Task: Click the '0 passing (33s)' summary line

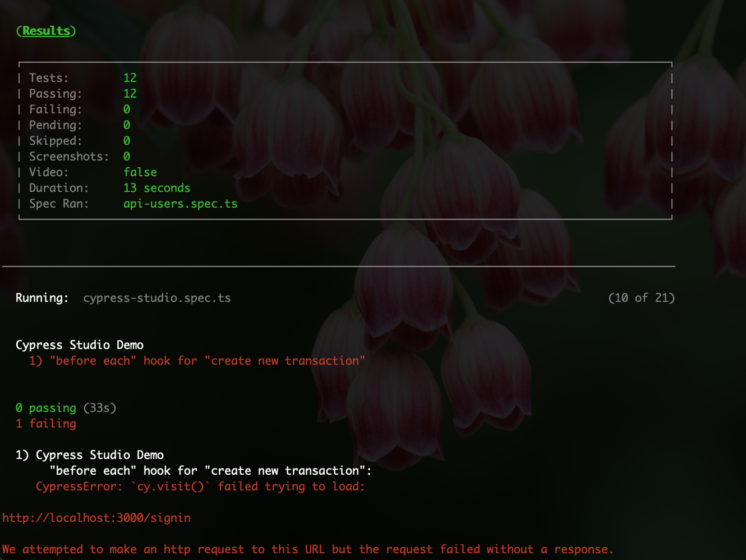Action: (x=66, y=408)
